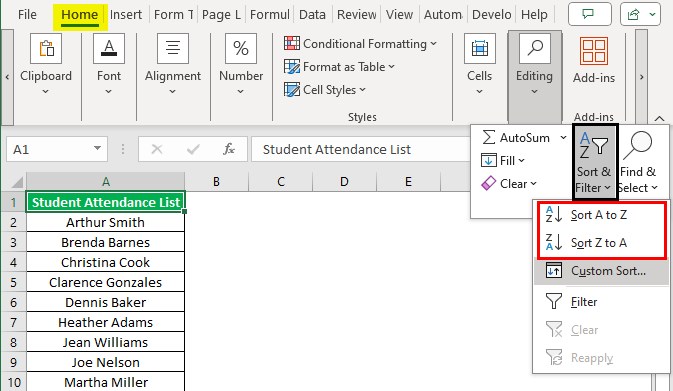The height and width of the screenshot is (391, 673).
Task: Select cell Clarence Gonzales
Action: click(x=106, y=282)
